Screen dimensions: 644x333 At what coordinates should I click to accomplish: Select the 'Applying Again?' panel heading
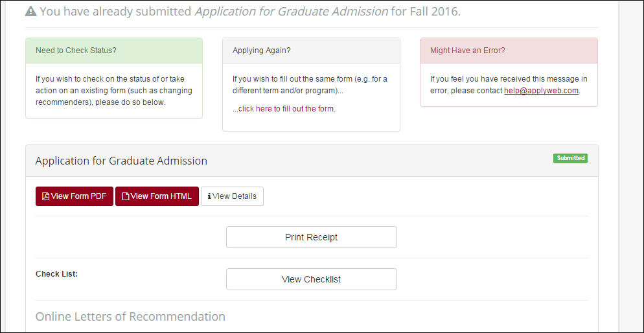pyautogui.click(x=262, y=51)
